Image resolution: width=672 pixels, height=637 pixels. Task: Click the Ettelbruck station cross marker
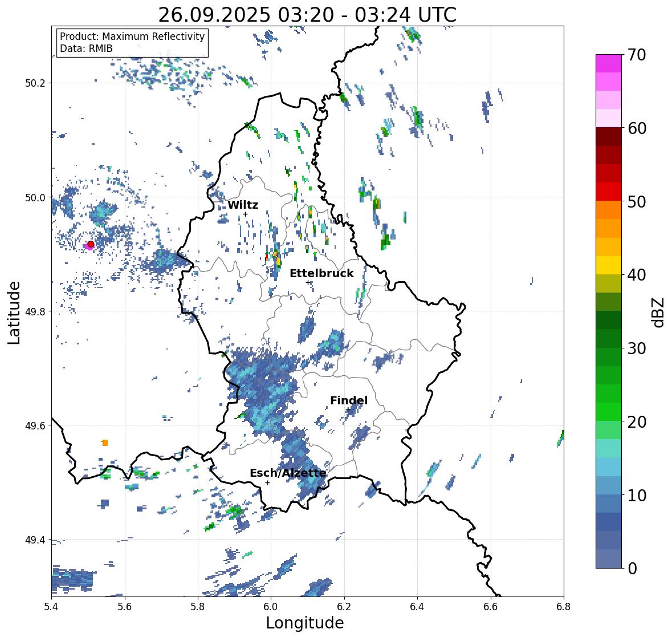click(308, 282)
